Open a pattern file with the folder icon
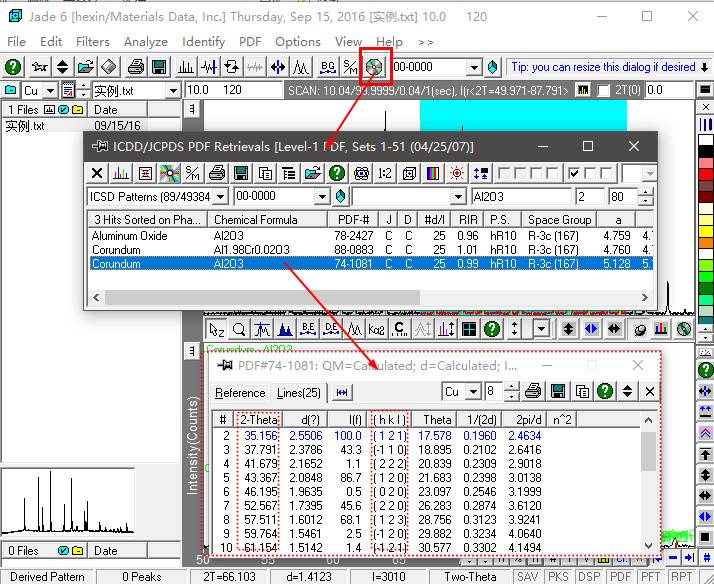Image resolution: width=714 pixels, height=584 pixels. point(86,67)
